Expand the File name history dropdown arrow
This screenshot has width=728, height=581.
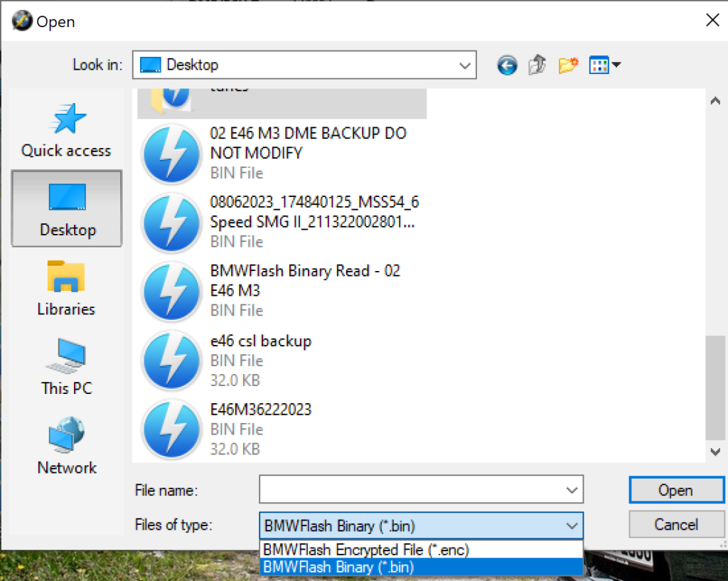572,490
